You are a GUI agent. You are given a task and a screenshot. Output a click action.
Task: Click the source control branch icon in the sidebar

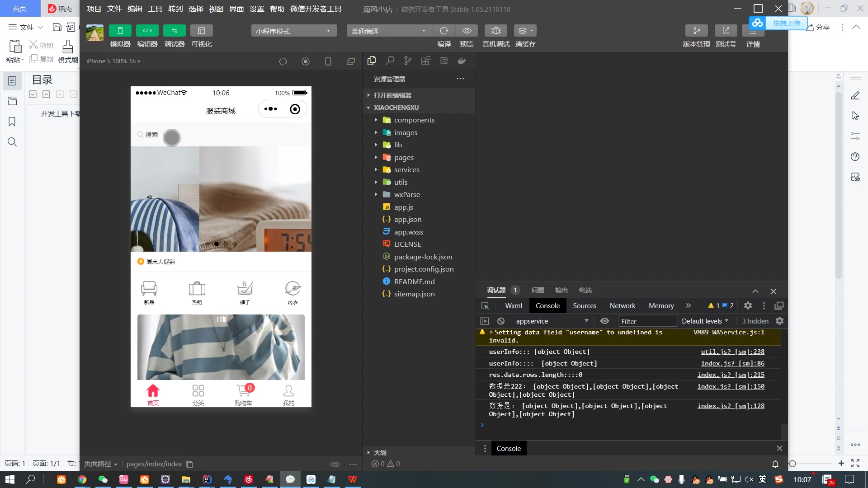(407, 60)
